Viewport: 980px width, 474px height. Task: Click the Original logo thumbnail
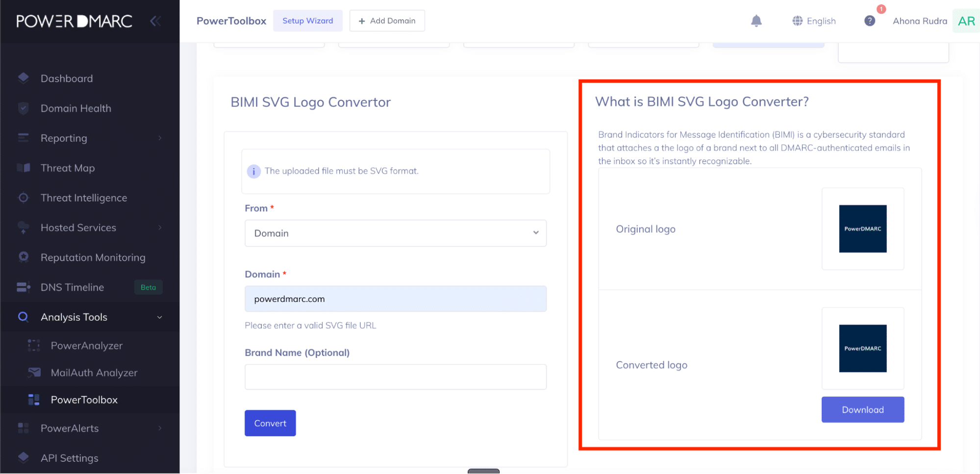tap(863, 229)
